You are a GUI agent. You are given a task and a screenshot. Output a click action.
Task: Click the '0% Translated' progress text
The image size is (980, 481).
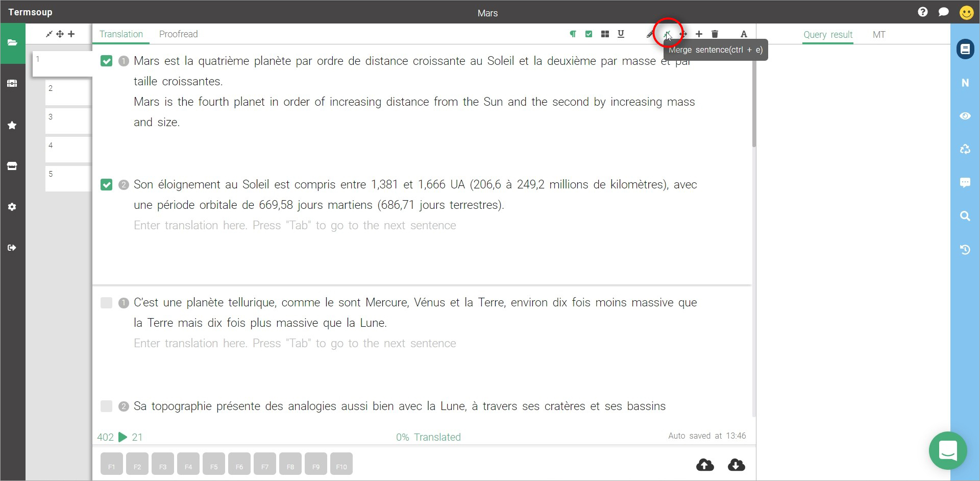point(428,437)
